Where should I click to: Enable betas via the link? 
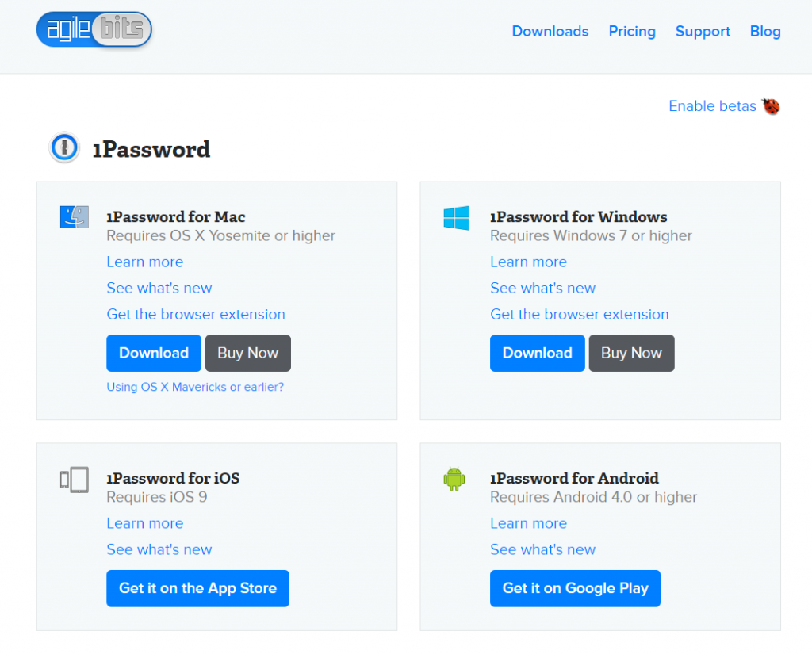click(x=712, y=106)
